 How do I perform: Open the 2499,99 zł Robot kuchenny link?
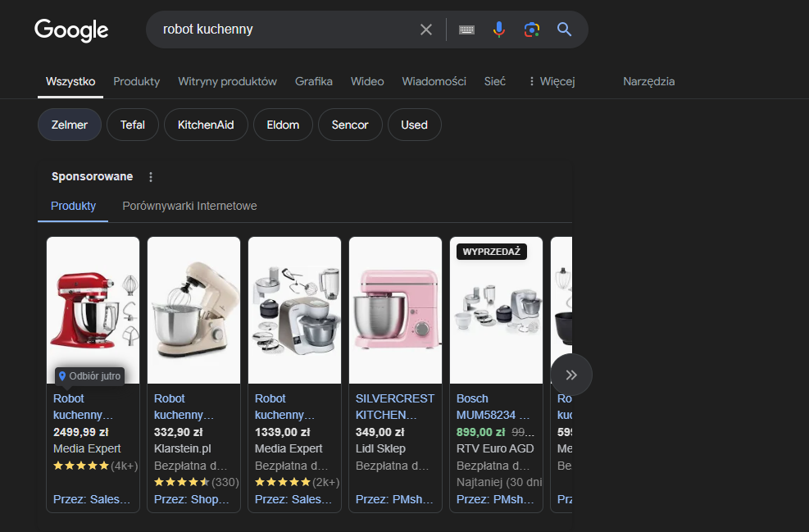point(83,407)
